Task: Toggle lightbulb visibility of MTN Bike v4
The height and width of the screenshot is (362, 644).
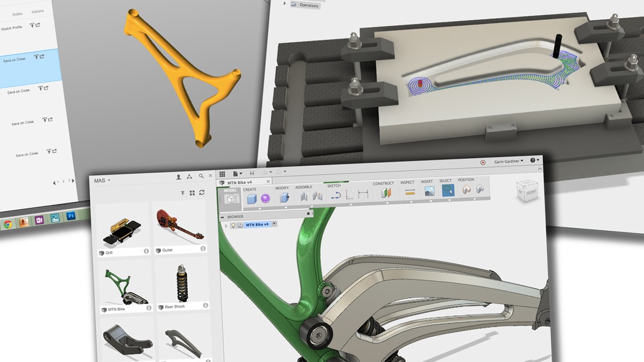Action: coord(232,225)
